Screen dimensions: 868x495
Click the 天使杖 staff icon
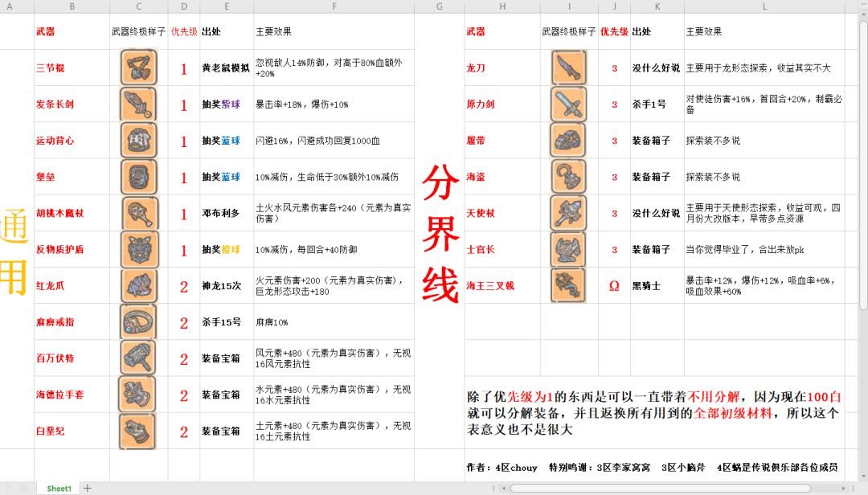tap(568, 213)
